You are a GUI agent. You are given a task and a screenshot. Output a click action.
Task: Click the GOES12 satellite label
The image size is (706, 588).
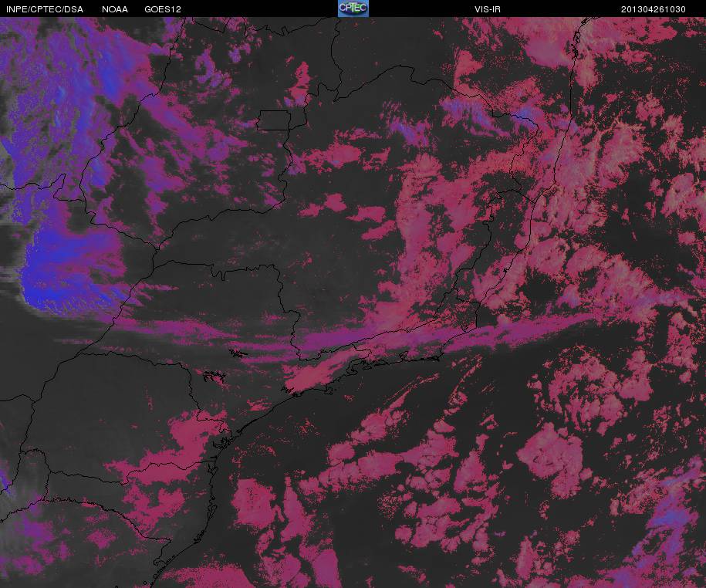(x=163, y=9)
